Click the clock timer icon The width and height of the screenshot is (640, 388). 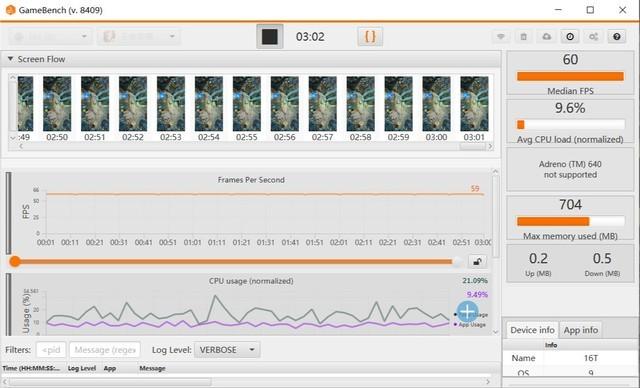coord(570,37)
